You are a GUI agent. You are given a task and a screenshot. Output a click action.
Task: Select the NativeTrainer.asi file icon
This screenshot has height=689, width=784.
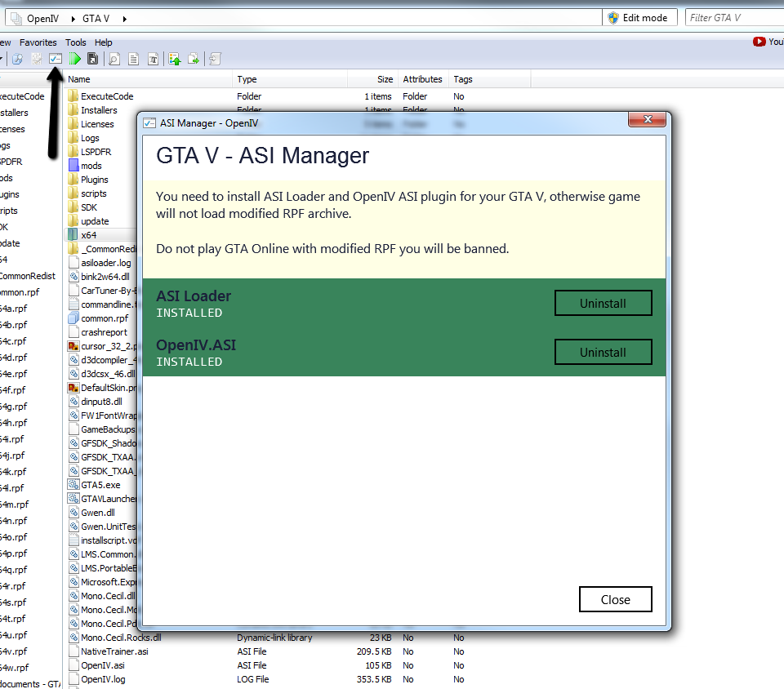click(x=73, y=651)
